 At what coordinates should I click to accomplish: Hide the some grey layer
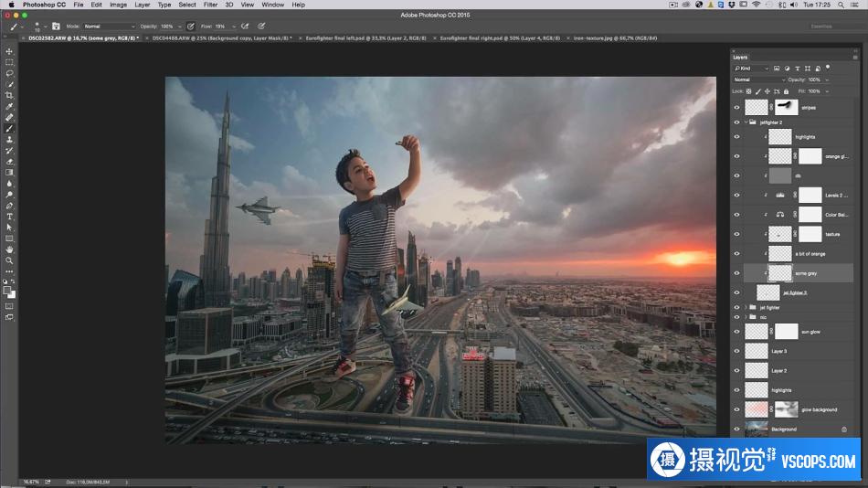pos(736,273)
